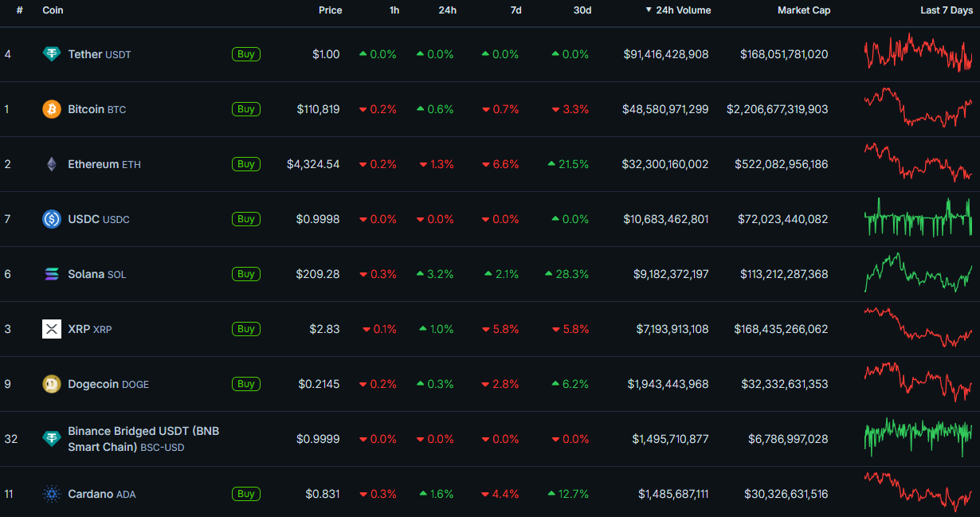Click the Solana logo icon
This screenshot has width=980, height=517.
pos(52,274)
